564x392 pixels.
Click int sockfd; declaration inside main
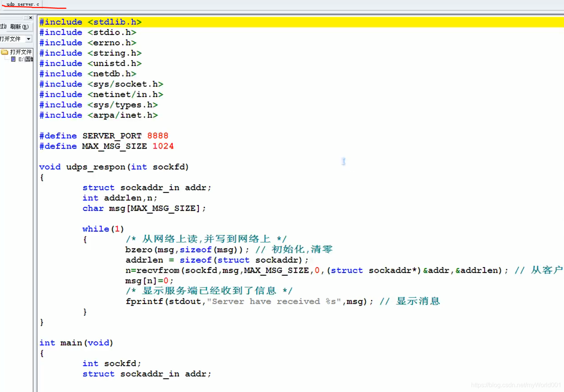pos(112,364)
